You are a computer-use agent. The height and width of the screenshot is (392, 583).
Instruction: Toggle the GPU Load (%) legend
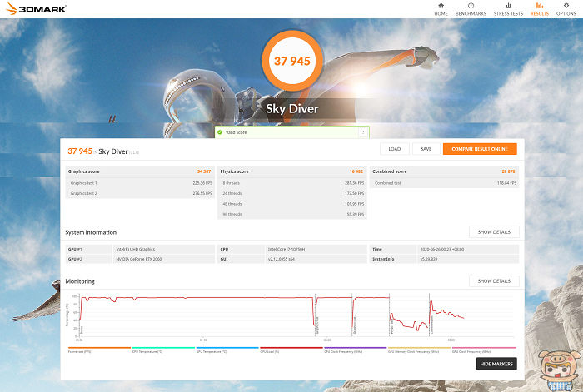tap(291, 350)
